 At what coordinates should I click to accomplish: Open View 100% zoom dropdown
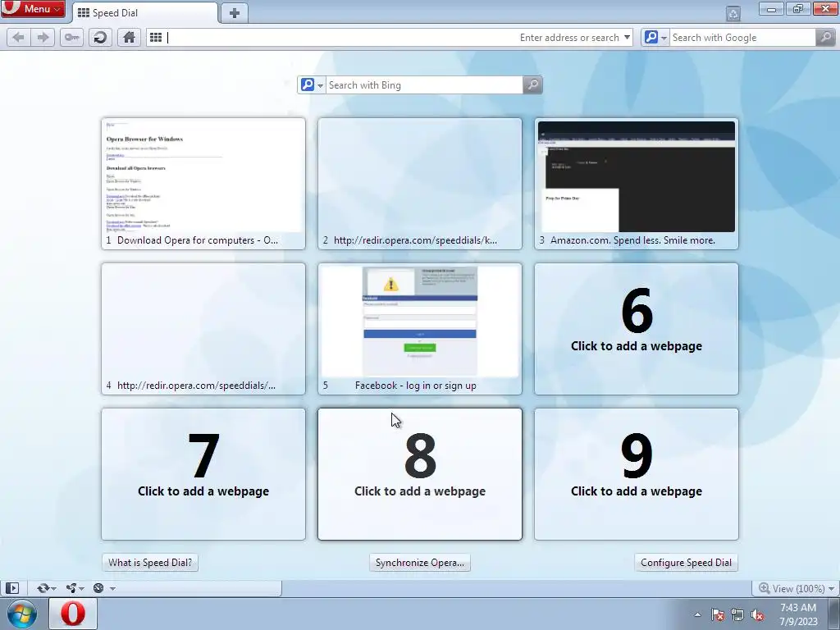point(797,588)
